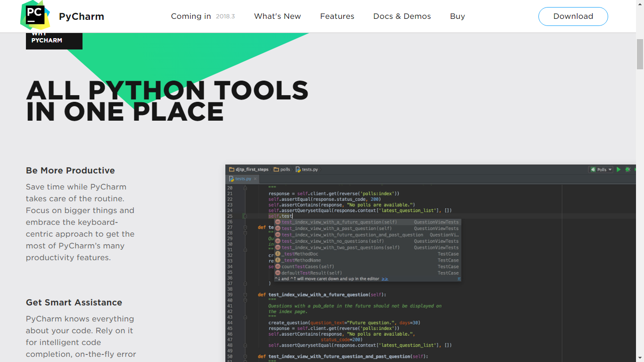644x362 pixels.
Task: Select the tests.py editor tab
Action: [x=243, y=179]
